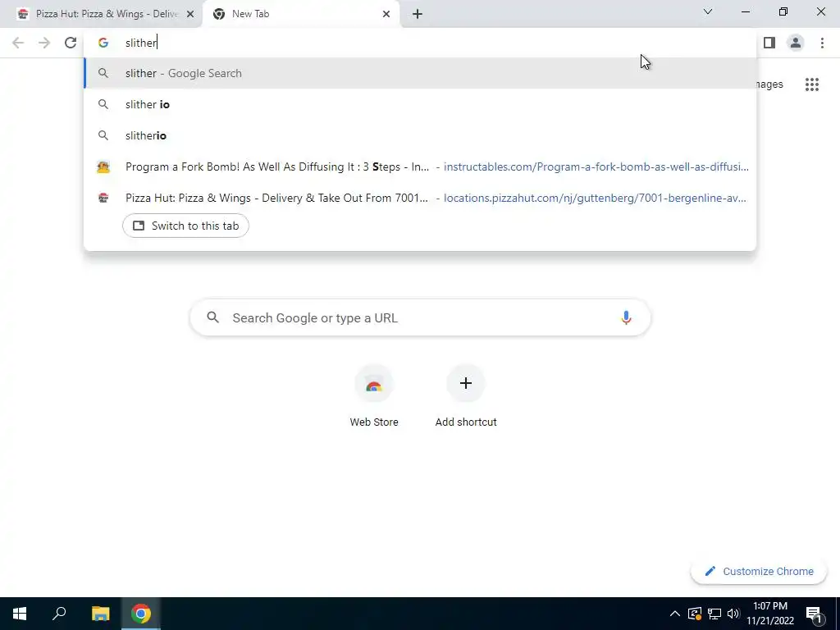The image size is (840, 630).
Task: Close the Pizza Hut tab
Action: (189, 14)
